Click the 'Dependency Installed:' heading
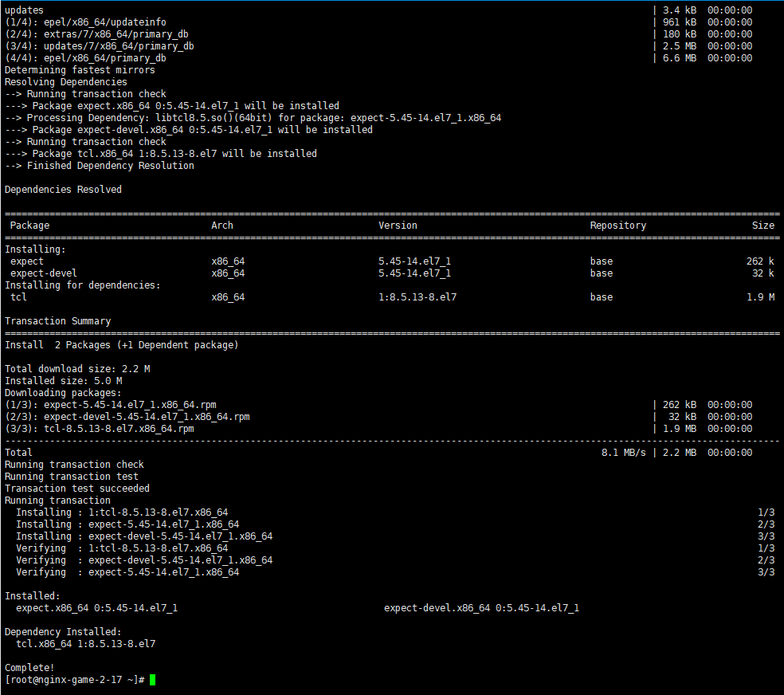The height and width of the screenshot is (695, 784). pos(63,632)
